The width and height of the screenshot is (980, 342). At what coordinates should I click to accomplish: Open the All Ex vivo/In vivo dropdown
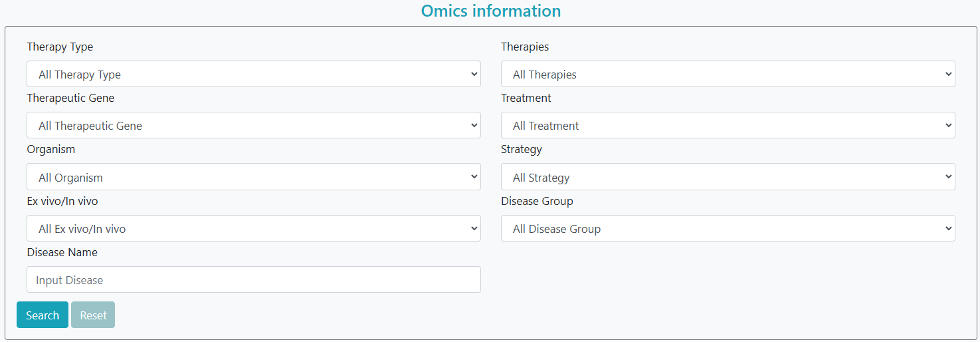(254, 228)
